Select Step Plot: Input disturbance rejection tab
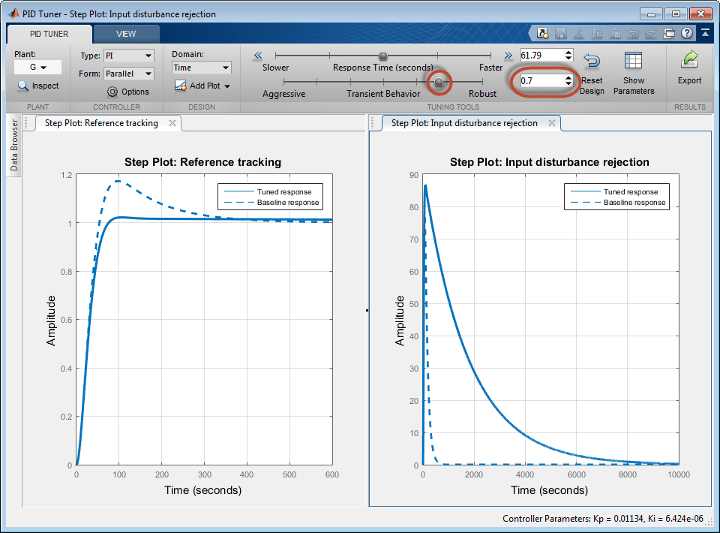 [464, 123]
